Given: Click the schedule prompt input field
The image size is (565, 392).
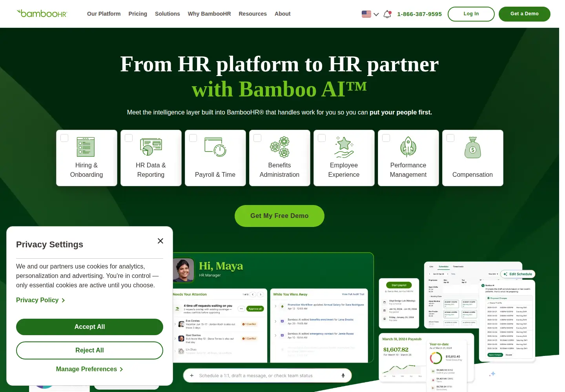Looking at the screenshot, I should [267, 376].
